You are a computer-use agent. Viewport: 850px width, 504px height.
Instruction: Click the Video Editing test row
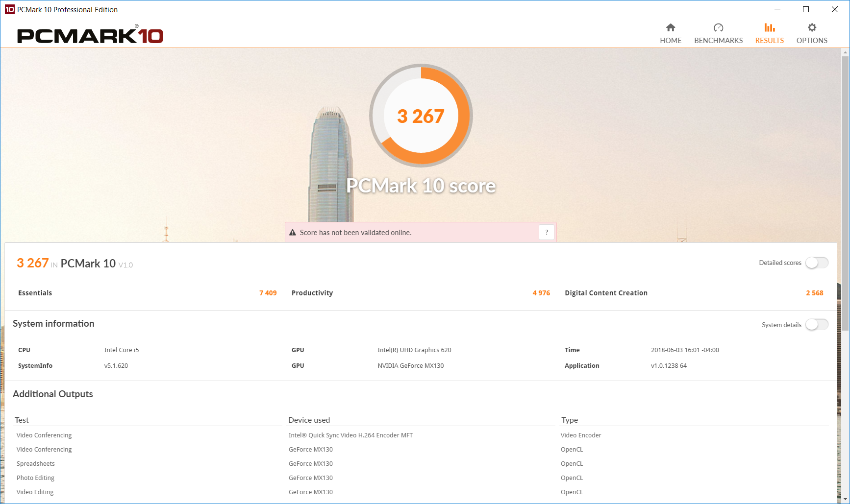[35, 492]
